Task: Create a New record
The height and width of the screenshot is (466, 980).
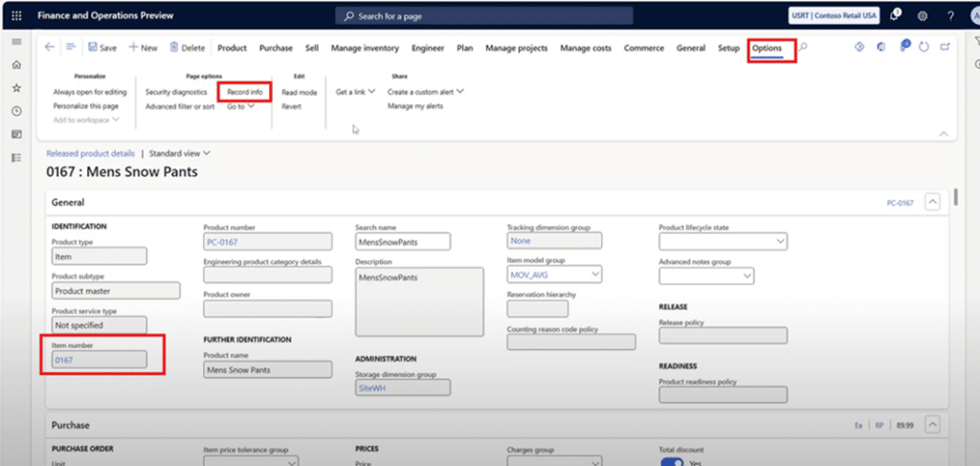Action: click(x=144, y=48)
